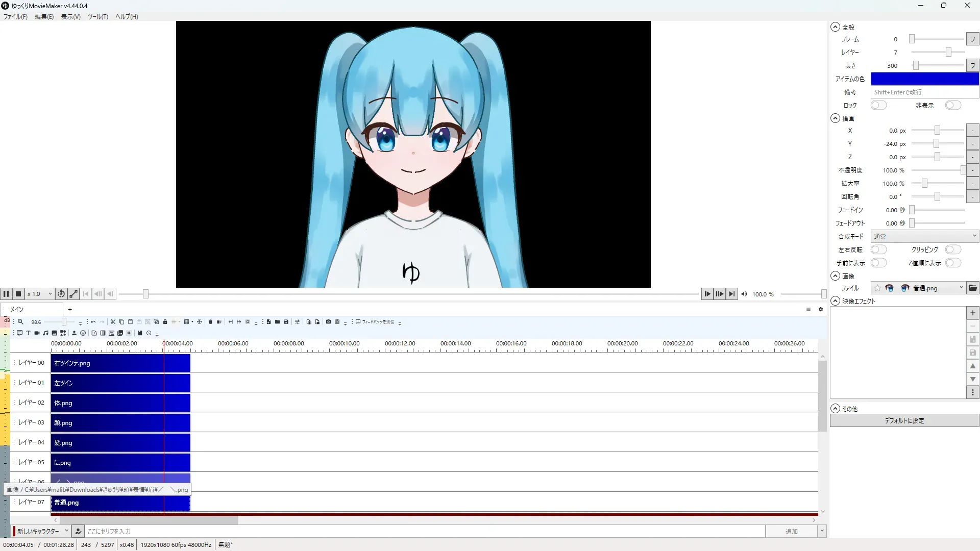
Task: Toggle the 非表示 switch
Action: pyautogui.click(x=952, y=106)
